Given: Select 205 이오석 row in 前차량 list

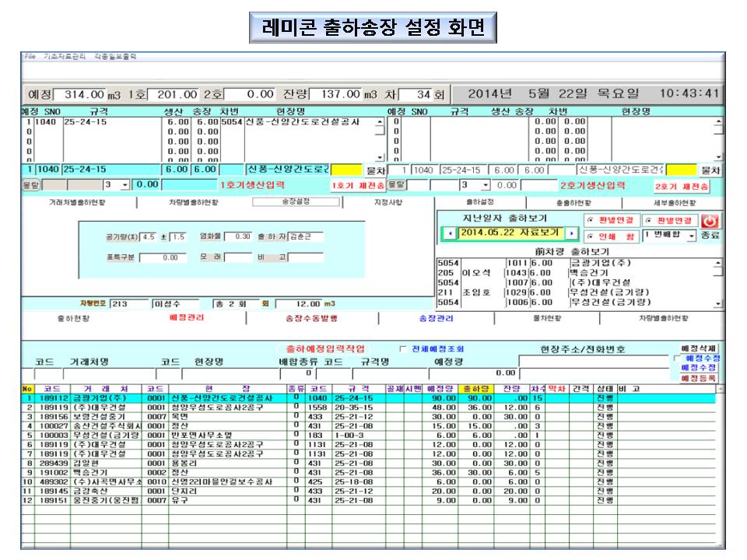Looking at the screenshot, I should pos(574,273).
